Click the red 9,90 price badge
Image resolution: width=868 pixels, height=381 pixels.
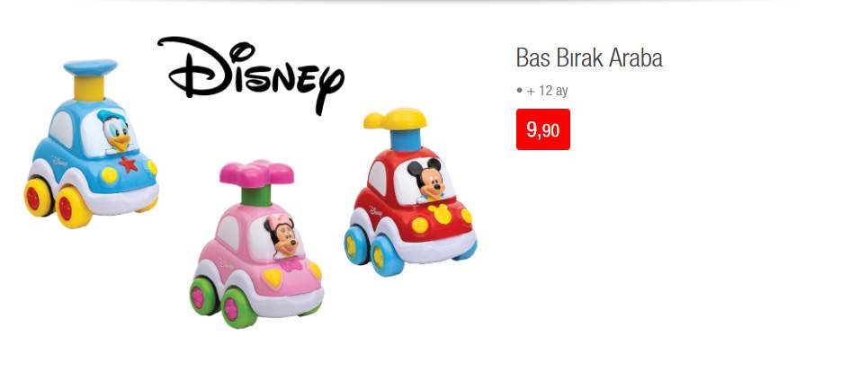[543, 129]
